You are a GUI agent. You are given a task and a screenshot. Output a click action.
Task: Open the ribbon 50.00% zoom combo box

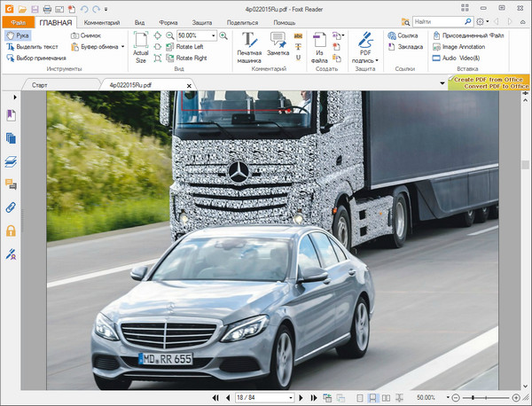(x=197, y=35)
